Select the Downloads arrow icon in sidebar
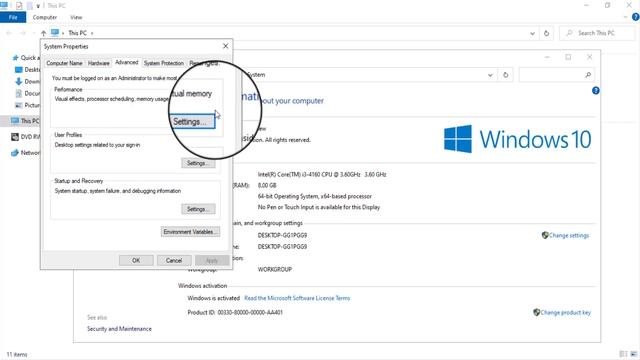The height and width of the screenshot is (360, 640). pyautogui.click(x=18, y=81)
